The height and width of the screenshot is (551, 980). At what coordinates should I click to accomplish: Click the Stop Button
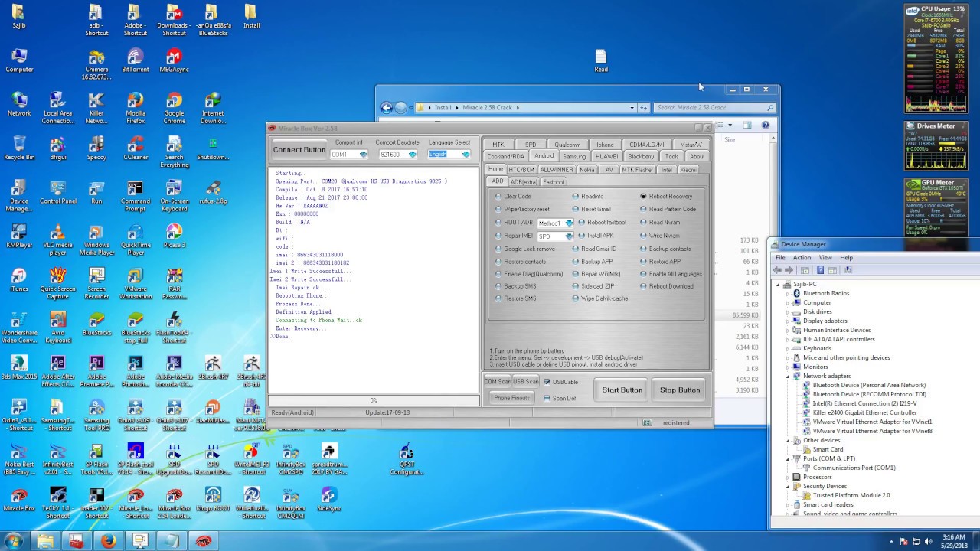coord(680,390)
